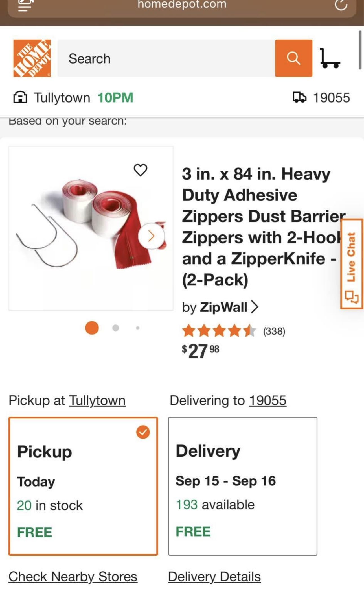Favorite the ZipWall zippers with heart icon
The width and height of the screenshot is (364, 593).
click(140, 170)
